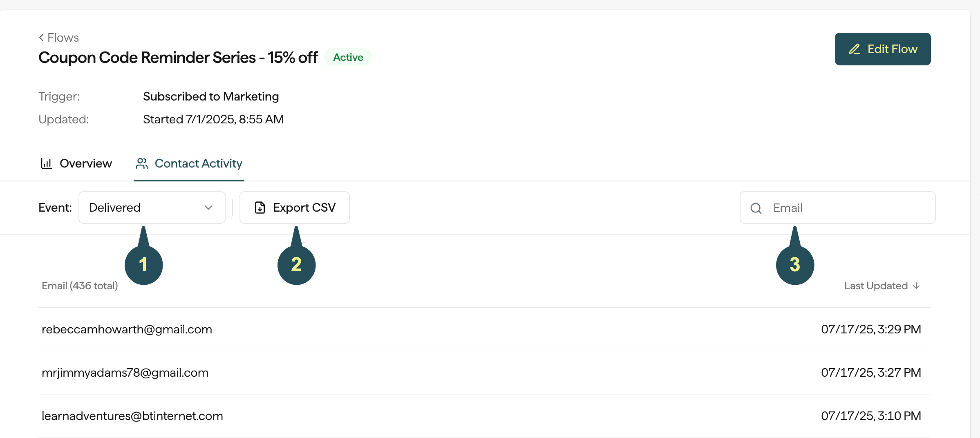Click the pencil icon on Edit Flow
The image size is (980, 438).
855,49
